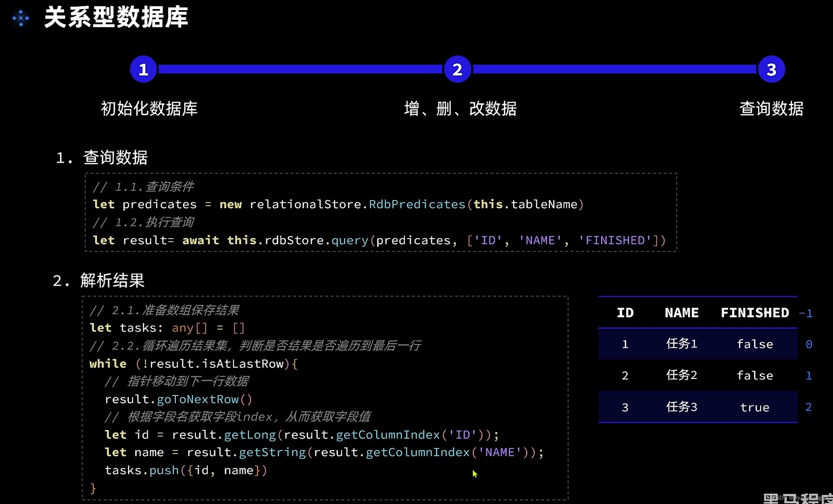Click result.goToNextRow() call
This screenshot has width=833, height=504.
pos(179,399)
